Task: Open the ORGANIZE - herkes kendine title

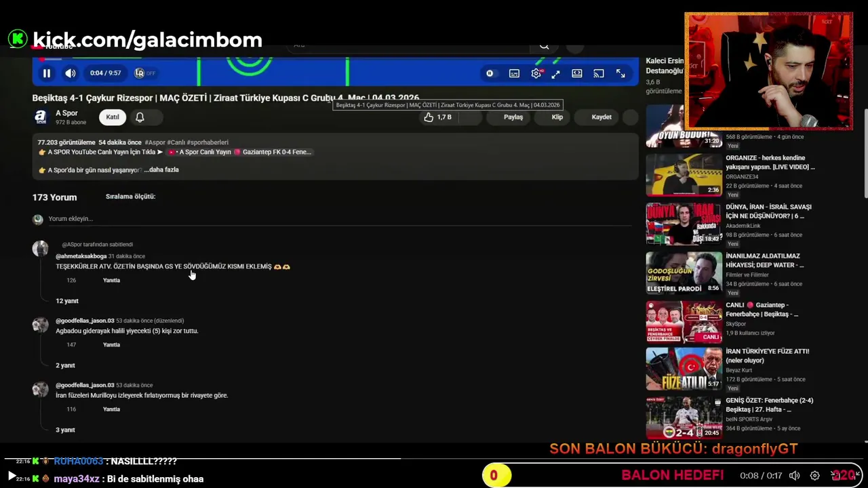Action: click(770, 162)
